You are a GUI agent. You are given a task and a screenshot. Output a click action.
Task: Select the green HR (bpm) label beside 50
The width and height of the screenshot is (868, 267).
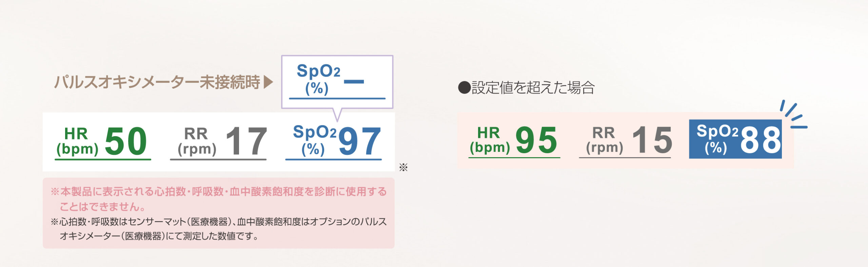(77, 141)
